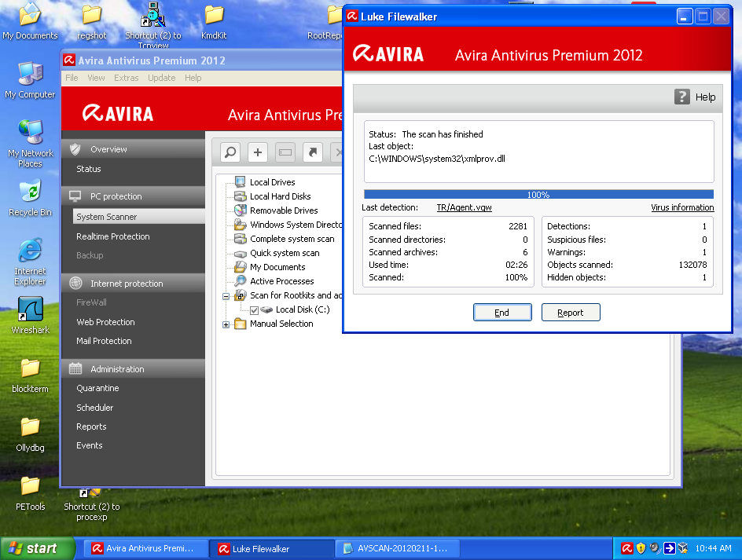This screenshot has height=560, width=742.
Task: Select the Windows System Directory profile
Action: (288, 225)
